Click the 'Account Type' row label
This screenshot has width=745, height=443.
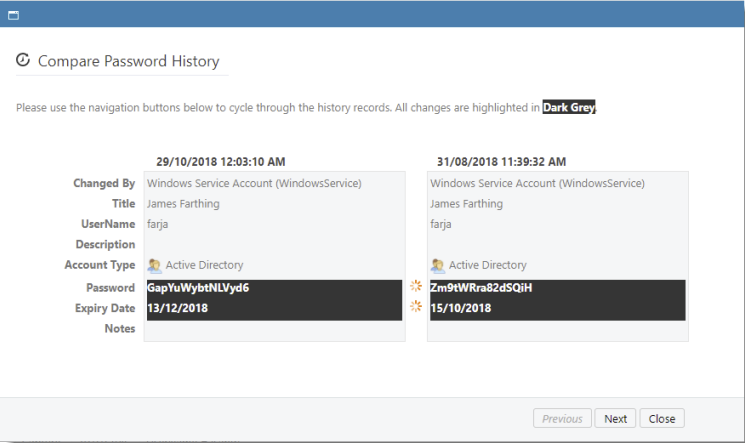(x=100, y=265)
